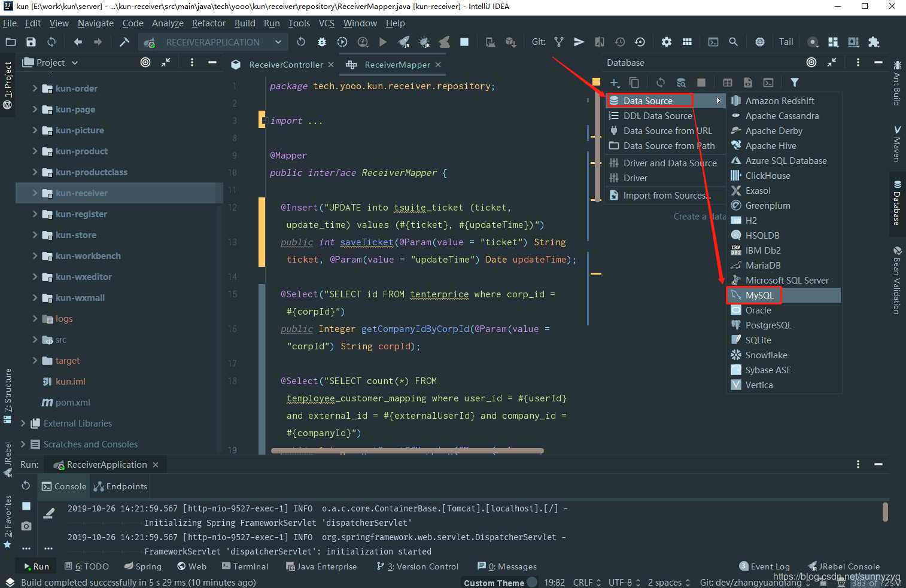The image size is (906, 588).
Task: Click the Database panel duplicate icon
Action: click(634, 83)
